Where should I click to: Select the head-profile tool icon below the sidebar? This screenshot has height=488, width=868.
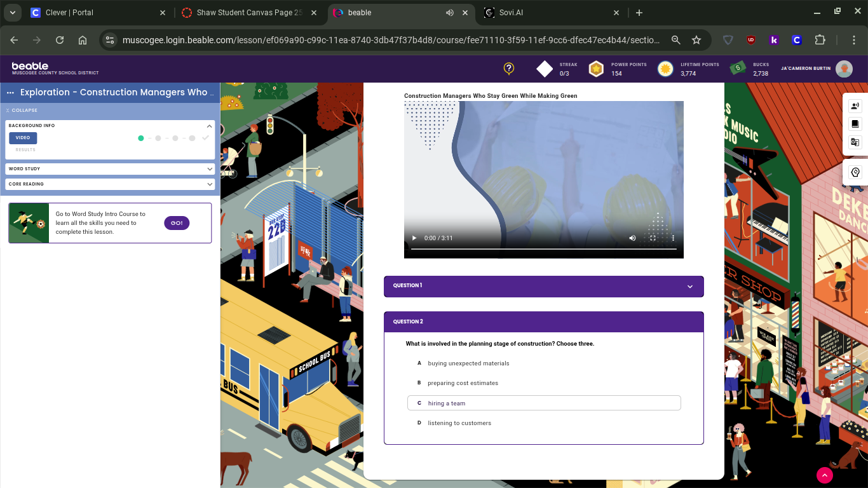(x=855, y=172)
